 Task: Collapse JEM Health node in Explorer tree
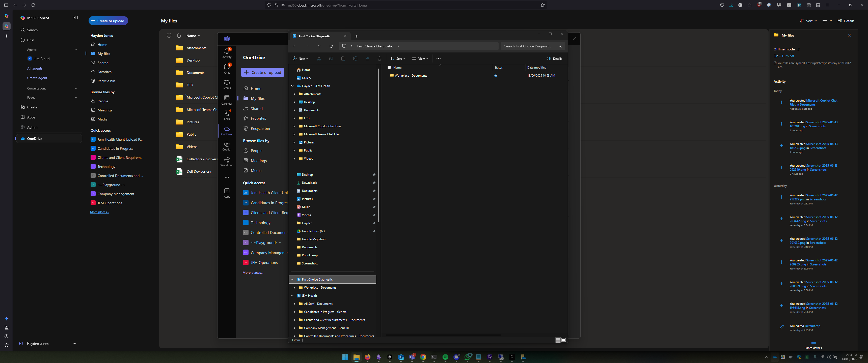[292, 296]
